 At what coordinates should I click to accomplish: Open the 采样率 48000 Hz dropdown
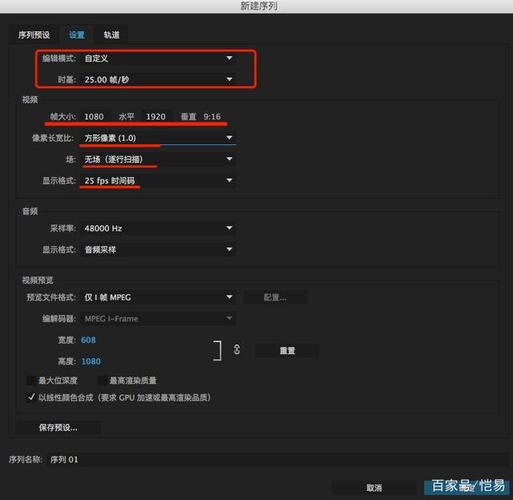[158, 228]
